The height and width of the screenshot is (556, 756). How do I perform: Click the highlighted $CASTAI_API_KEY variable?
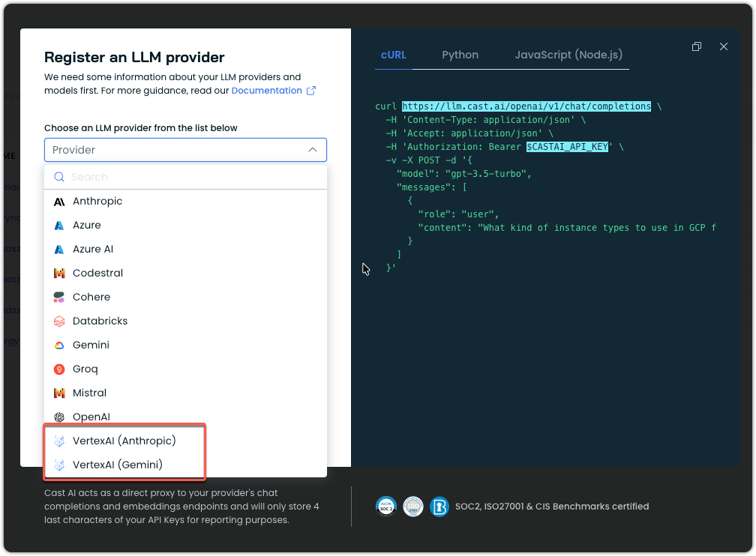pyautogui.click(x=567, y=147)
